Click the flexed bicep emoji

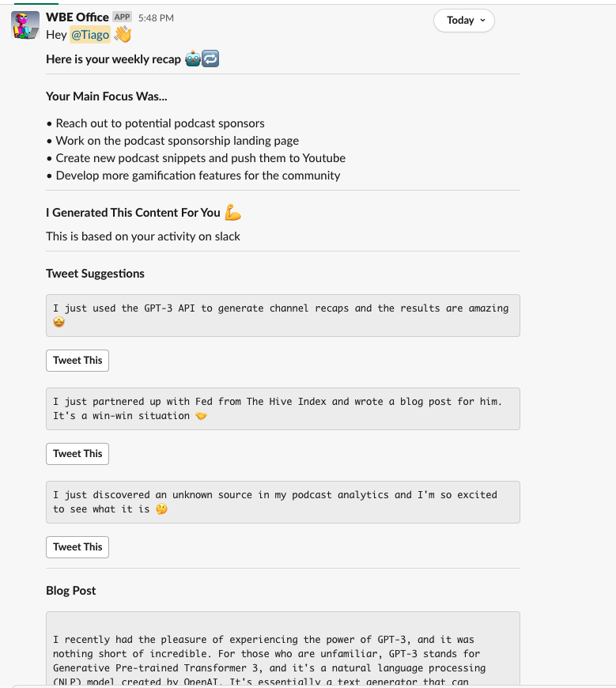tap(232, 212)
